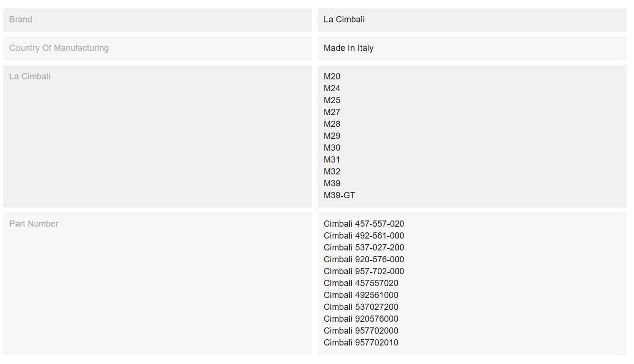This screenshot has height=364, width=634.
Task: Select part number Cimbali 920576000
Action: [x=361, y=319]
